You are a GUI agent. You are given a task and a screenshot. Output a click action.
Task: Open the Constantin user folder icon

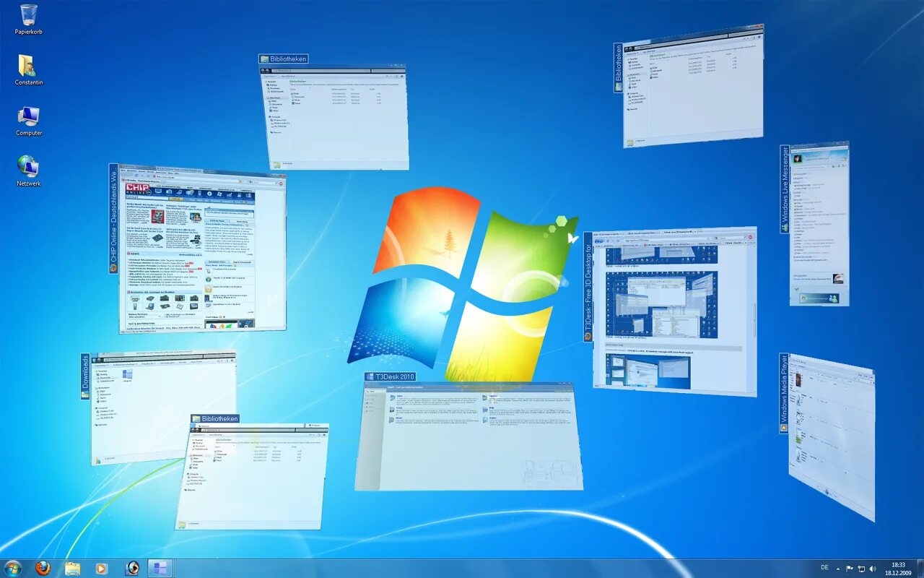(29, 70)
